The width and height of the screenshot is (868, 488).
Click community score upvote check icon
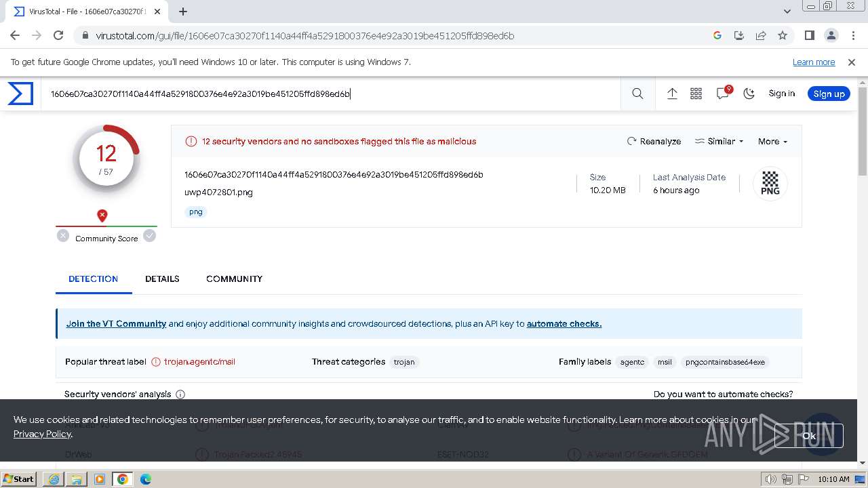coord(149,236)
